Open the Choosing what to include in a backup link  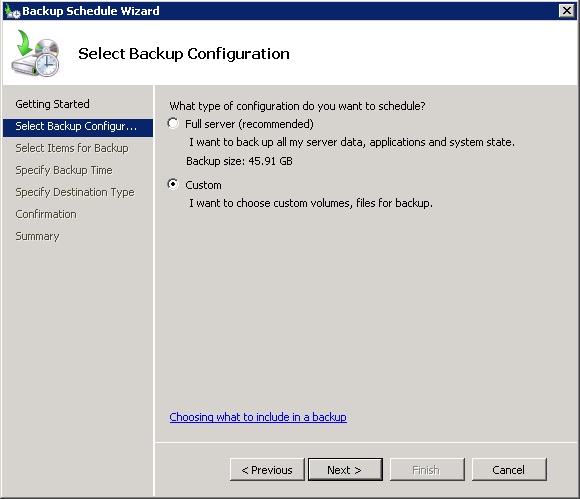point(258,417)
